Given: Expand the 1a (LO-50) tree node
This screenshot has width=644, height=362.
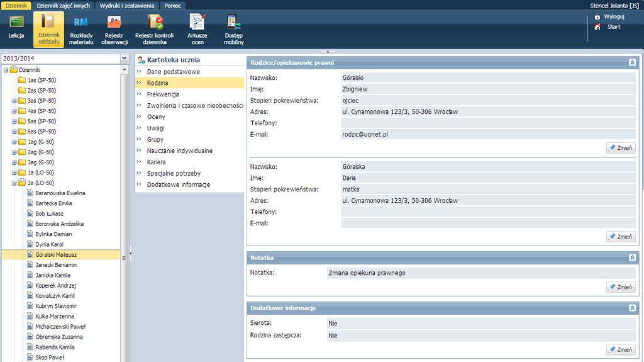Looking at the screenshot, I should click(14, 173).
